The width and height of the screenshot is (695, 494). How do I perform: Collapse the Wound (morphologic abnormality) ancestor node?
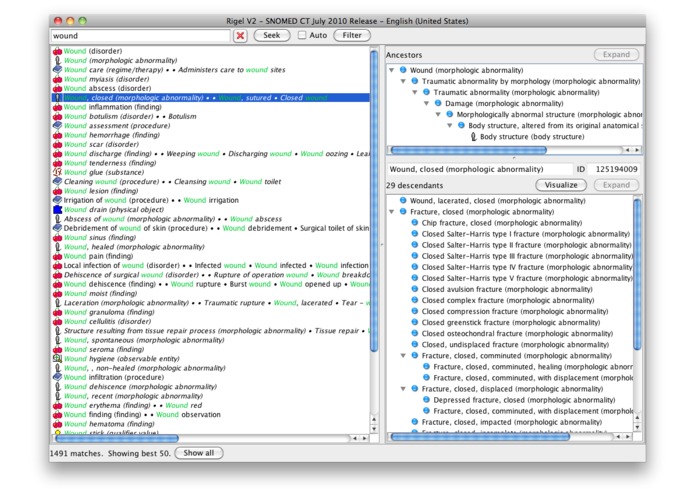click(391, 70)
